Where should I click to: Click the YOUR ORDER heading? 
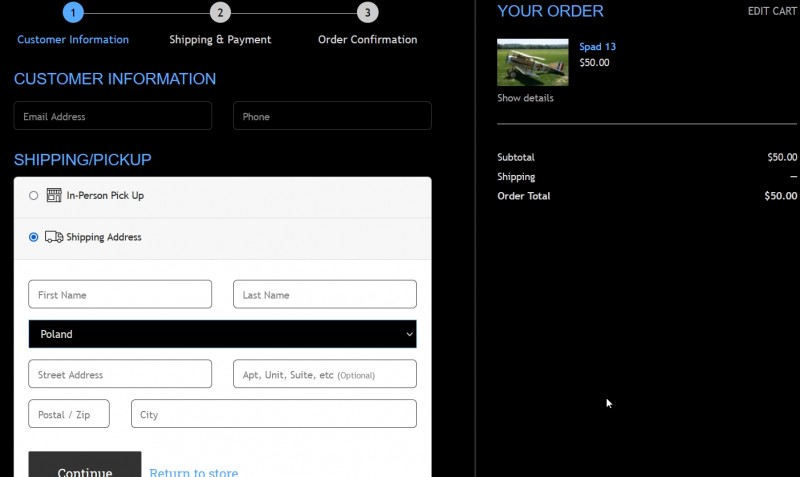(551, 11)
